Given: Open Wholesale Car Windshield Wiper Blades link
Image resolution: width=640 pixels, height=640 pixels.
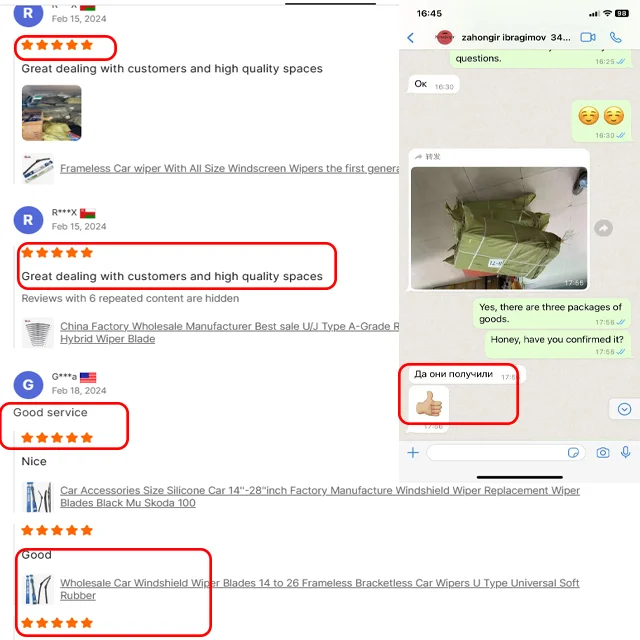Looking at the screenshot, I should tap(320, 589).
